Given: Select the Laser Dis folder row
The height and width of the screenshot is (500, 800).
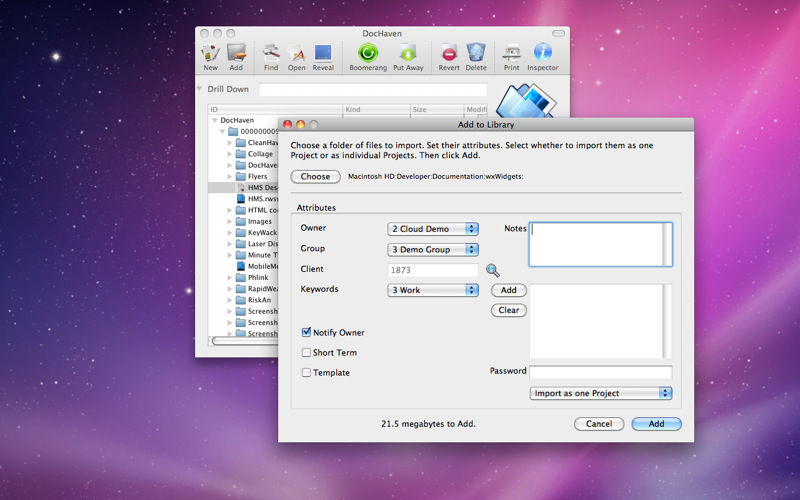Looking at the screenshot, I should click(243, 243).
